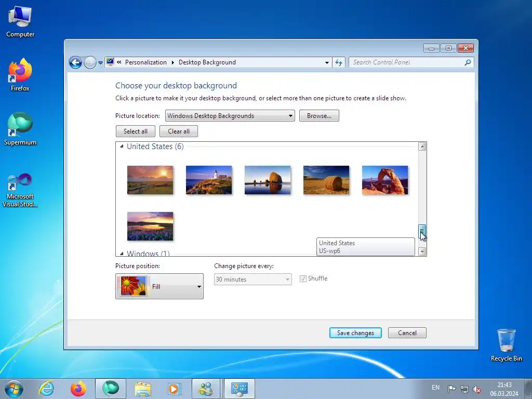Go back with the blue Back arrow
The width and height of the screenshot is (532, 399).
click(75, 62)
